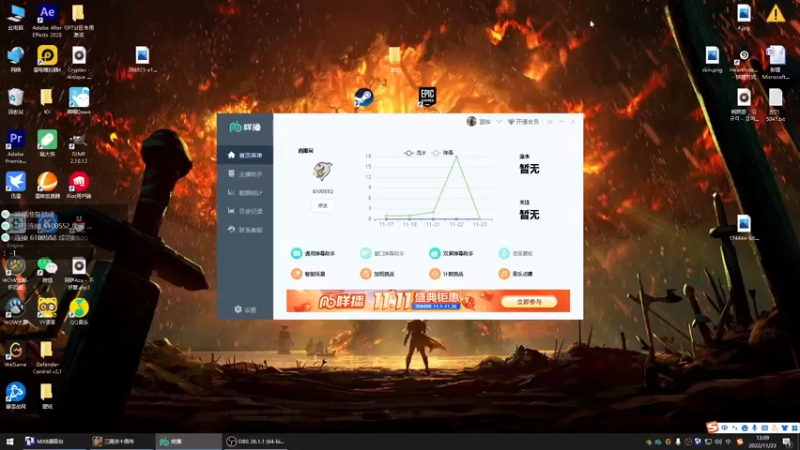Open the first orange tool in second row
The height and width of the screenshot is (450, 800).
(x=308, y=274)
